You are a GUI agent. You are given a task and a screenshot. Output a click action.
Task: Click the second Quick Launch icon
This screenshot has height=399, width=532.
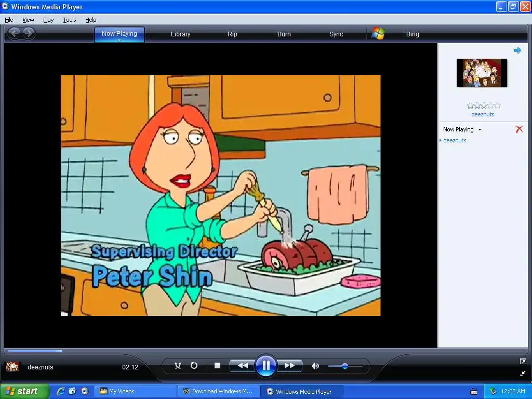tap(72, 391)
